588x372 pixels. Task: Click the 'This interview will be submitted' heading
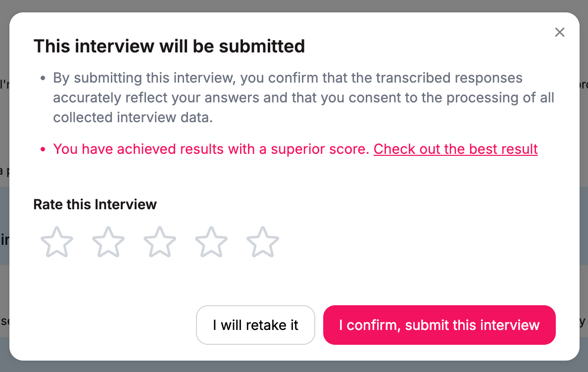click(169, 46)
